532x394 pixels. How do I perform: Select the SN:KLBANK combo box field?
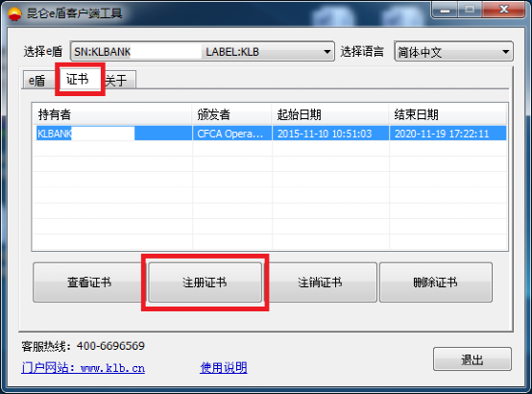tap(203, 52)
